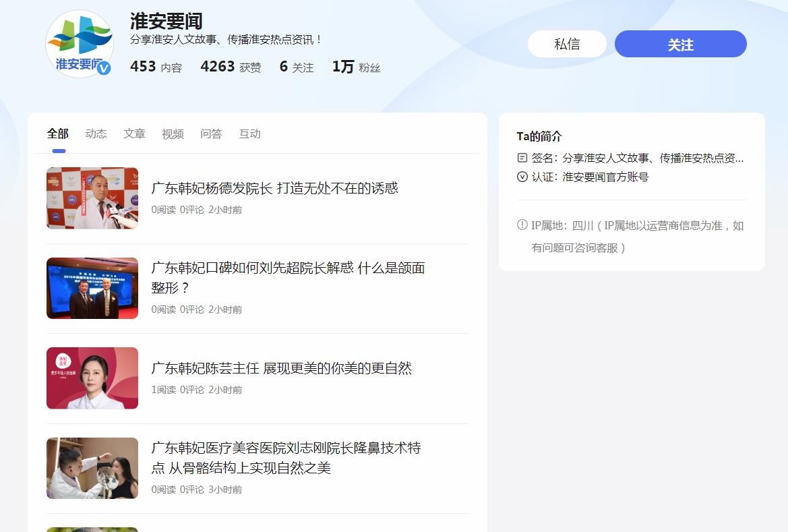Follow the account with 关注 button
788x532 pixels.
680,44
